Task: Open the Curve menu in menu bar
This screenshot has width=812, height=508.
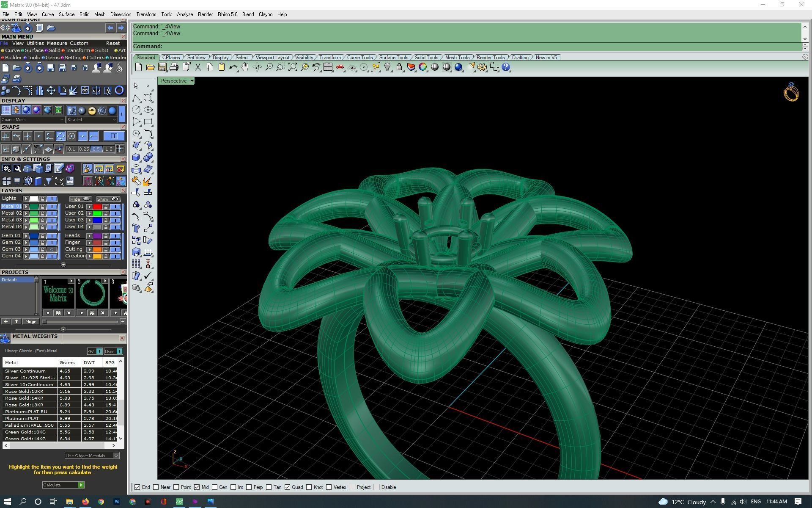Action: point(48,14)
